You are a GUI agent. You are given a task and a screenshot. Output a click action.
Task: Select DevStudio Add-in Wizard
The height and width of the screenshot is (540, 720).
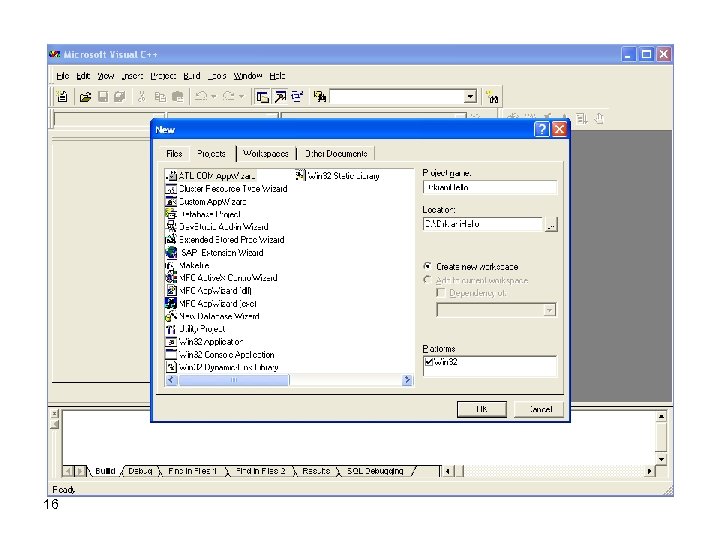click(x=217, y=227)
